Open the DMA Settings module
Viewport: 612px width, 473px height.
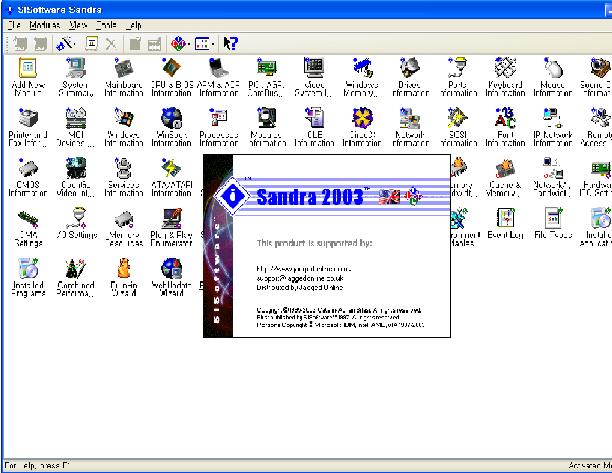[28, 227]
